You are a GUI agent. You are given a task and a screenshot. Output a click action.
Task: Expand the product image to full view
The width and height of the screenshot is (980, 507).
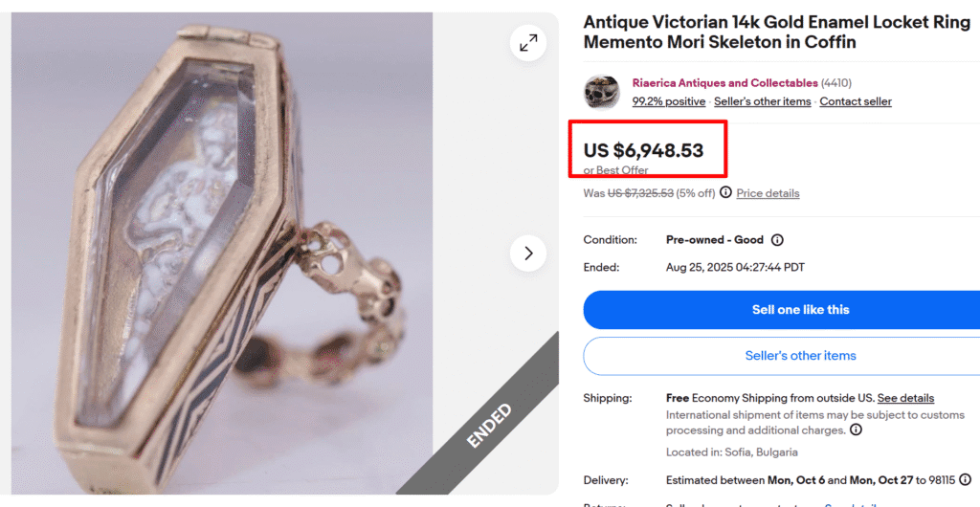(x=528, y=43)
